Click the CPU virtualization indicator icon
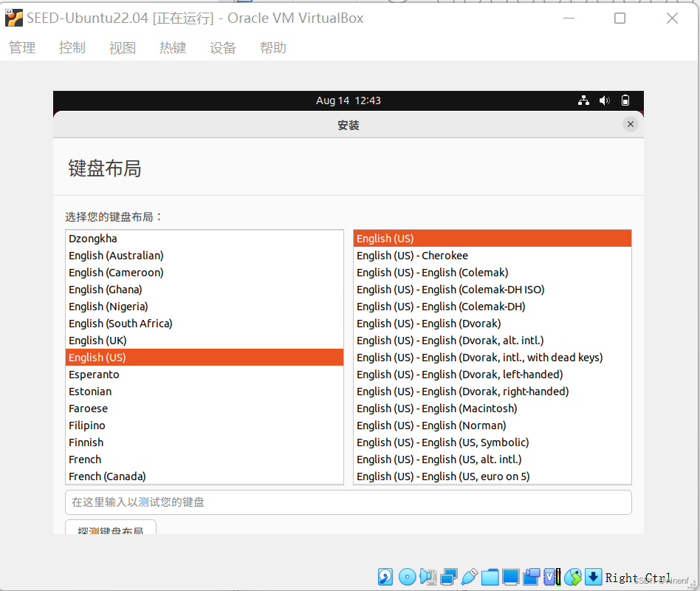The image size is (700, 591). coord(552,577)
